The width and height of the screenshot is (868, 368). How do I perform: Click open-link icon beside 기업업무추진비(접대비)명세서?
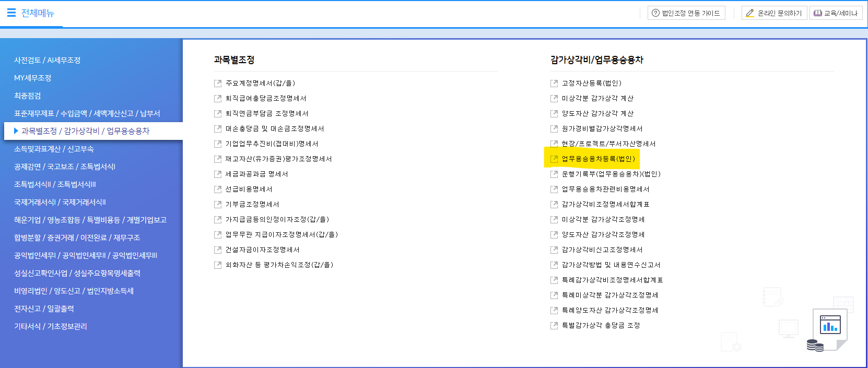click(218, 144)
